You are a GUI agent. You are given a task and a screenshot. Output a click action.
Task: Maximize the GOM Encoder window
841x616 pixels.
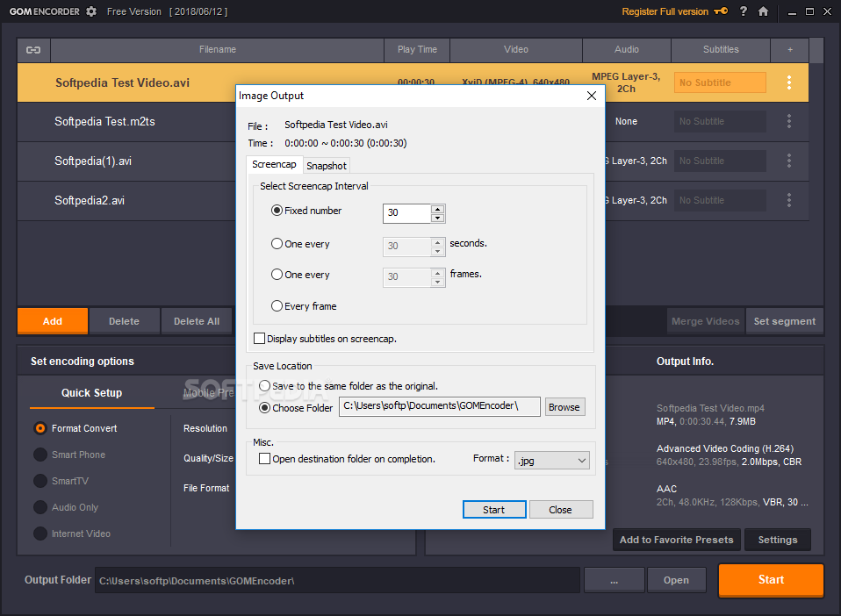tap(810, 11)
